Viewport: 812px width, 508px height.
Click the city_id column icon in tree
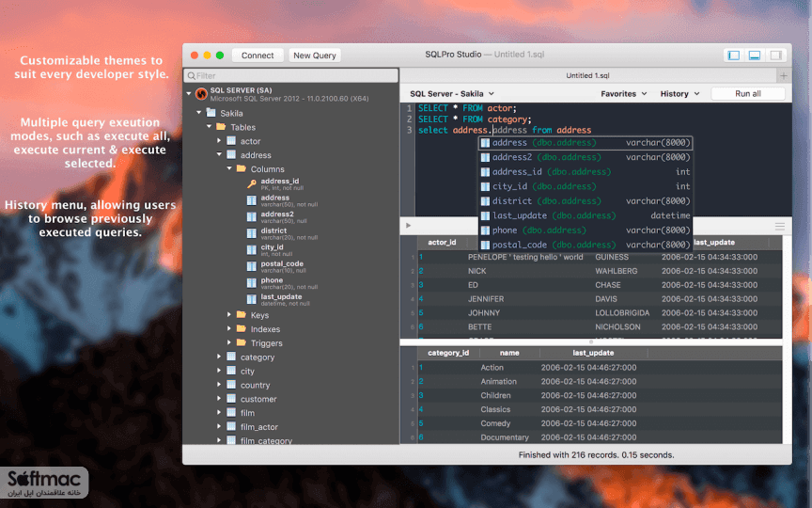click(252, 250)
